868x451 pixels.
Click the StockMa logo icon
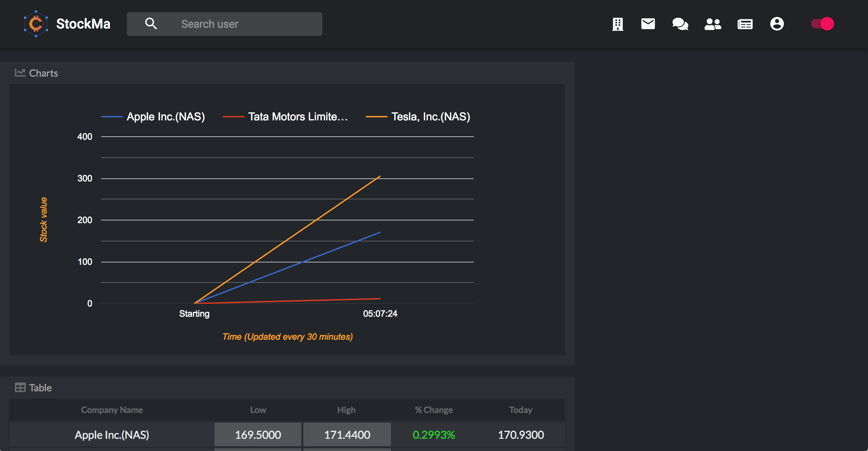coord(36,24)
